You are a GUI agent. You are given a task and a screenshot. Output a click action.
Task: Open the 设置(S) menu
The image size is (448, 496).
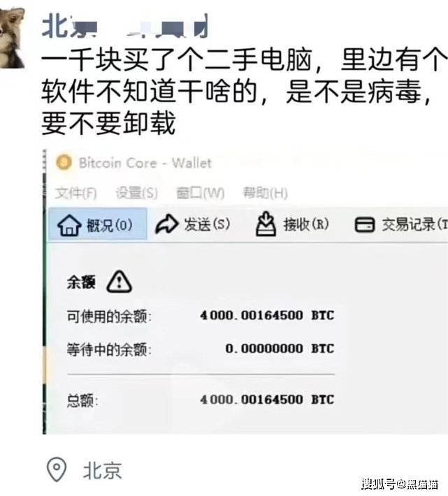[x=137, y=193]
